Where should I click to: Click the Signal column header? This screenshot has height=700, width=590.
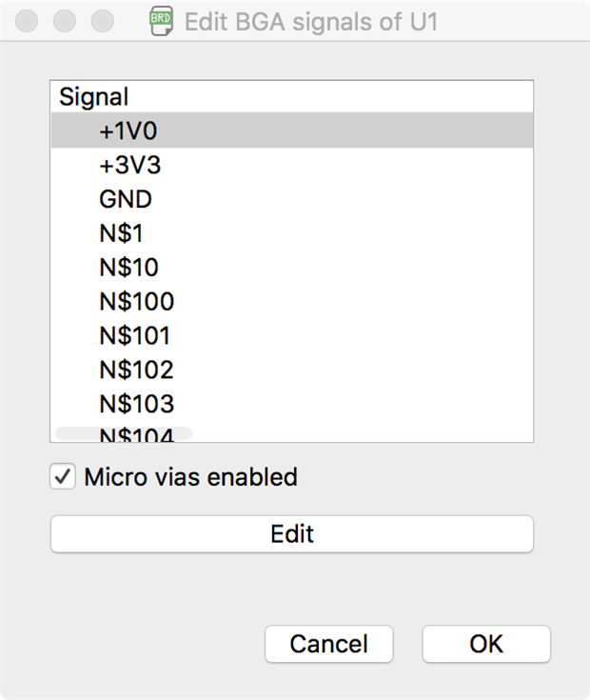(x=93, y=97)
